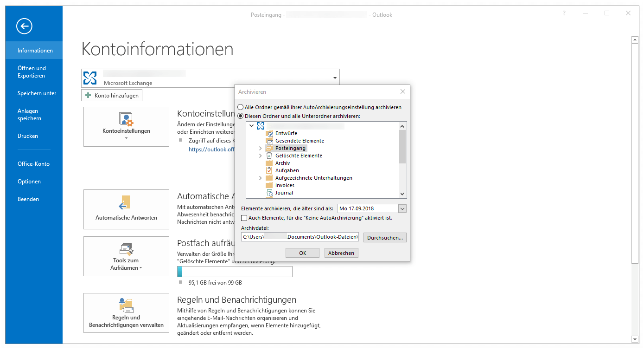644x351 pixels.
Task: Click the help question mark icon
Action: [x=564, y=13]
